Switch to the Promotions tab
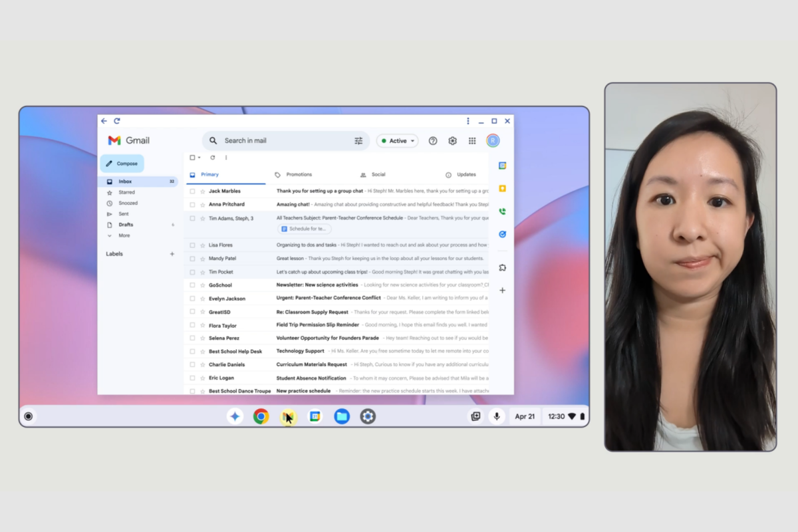798x532 pixels. pyautogui.click(x=299, y=175)
